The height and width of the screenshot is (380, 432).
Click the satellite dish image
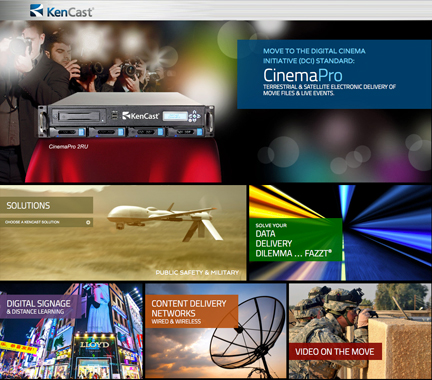248,337
